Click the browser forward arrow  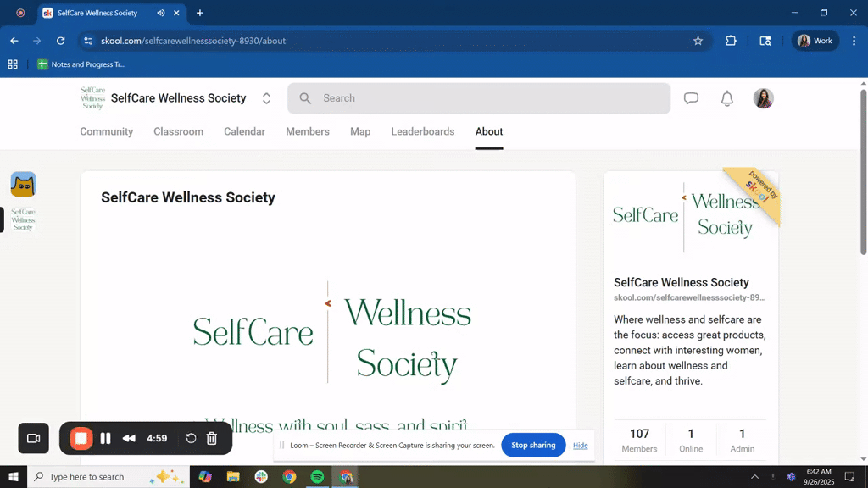click(x=37, y=41)
